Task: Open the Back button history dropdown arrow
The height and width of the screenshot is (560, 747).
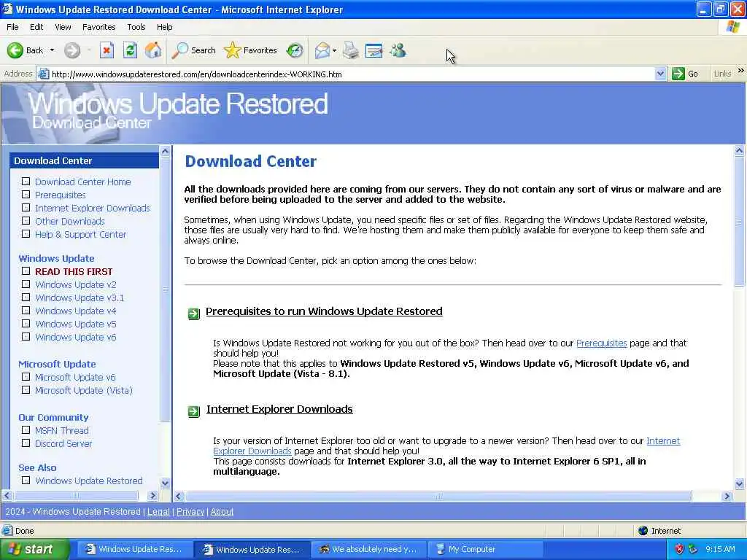Action: pyautogui.click(x=52, y=50)
